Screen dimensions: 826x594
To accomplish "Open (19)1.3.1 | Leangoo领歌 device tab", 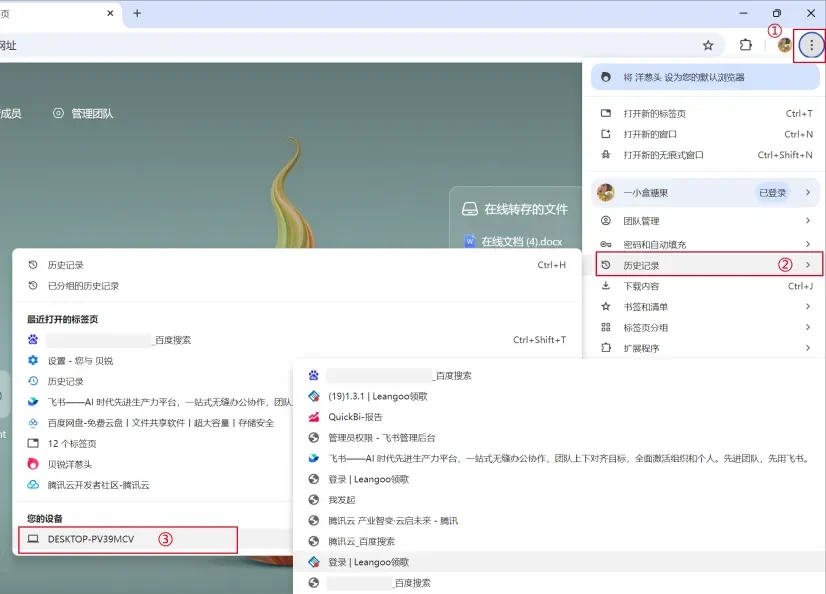I will [x=558, y=396].
